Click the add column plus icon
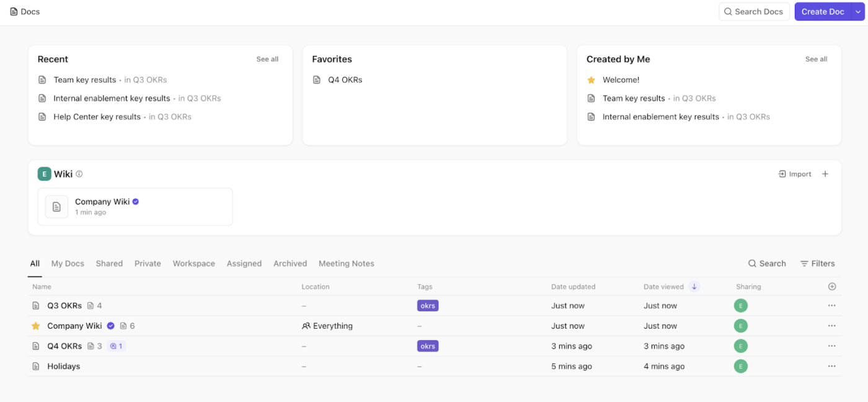Viewport: 868px width, 402px height. pos(832,287)
